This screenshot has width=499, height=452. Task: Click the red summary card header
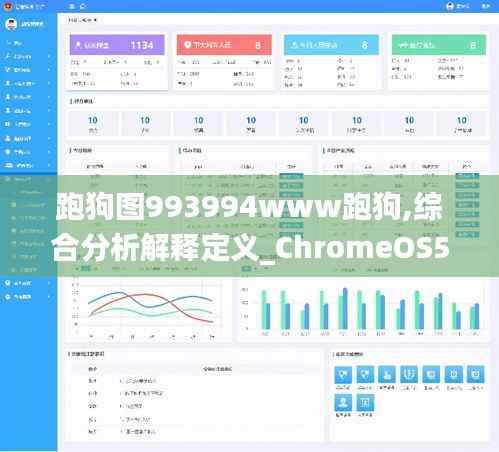click(224, 45)
